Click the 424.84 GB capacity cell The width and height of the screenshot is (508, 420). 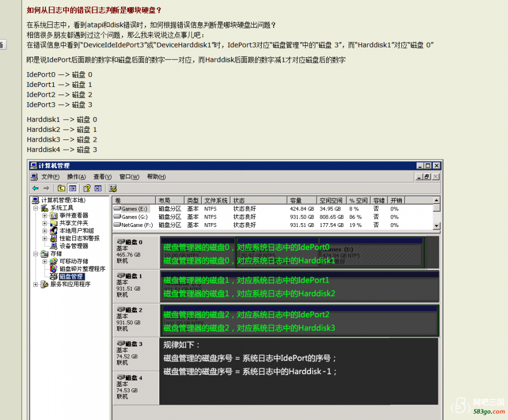[x=302, y=209]
